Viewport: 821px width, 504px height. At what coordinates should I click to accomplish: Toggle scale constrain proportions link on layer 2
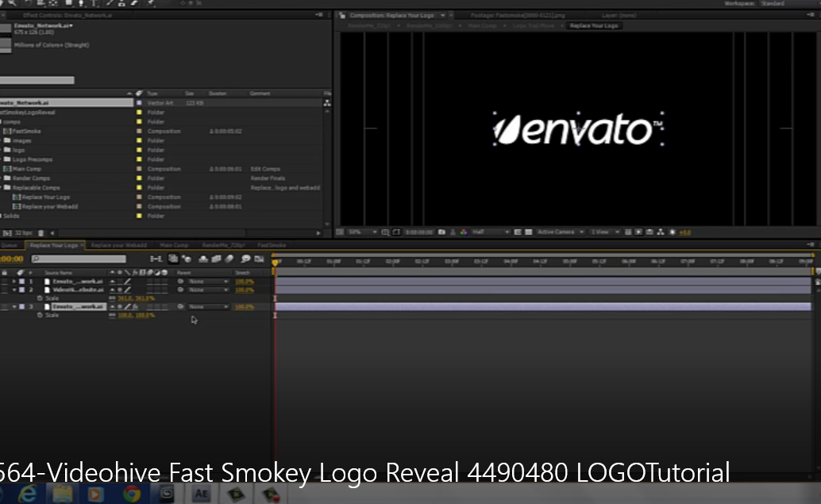tap(112, 298)
